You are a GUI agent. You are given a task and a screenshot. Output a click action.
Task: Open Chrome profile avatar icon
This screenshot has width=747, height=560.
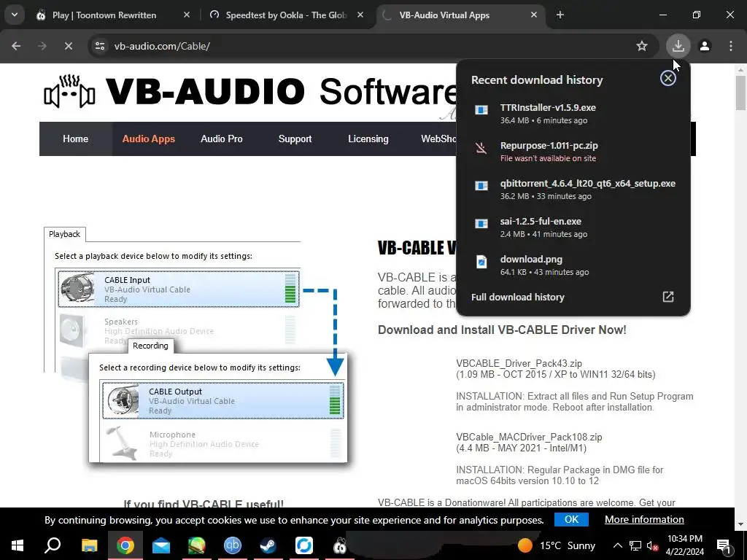click(705, 46)
